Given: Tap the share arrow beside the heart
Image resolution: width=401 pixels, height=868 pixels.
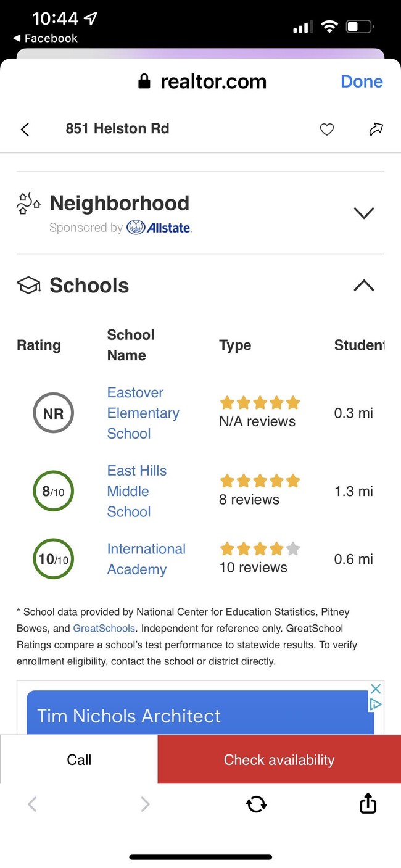Looking at the screenshot, I should [x=376, y=129].
